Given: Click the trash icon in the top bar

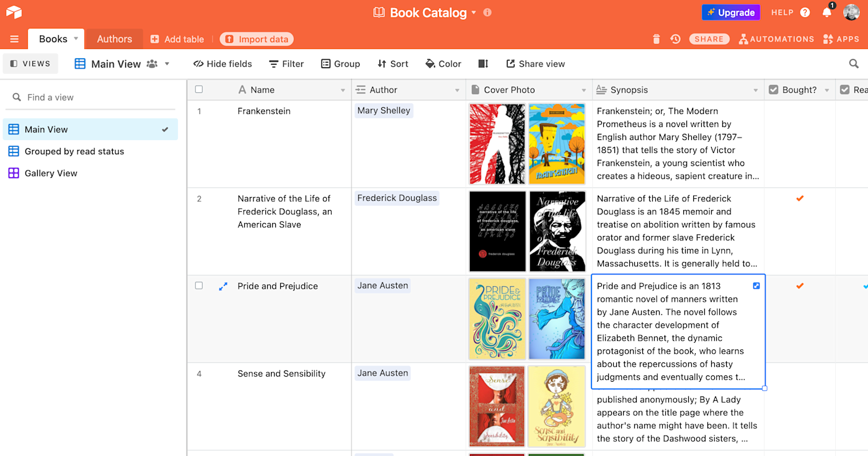Looking at the screenshot, I should 657,39.
